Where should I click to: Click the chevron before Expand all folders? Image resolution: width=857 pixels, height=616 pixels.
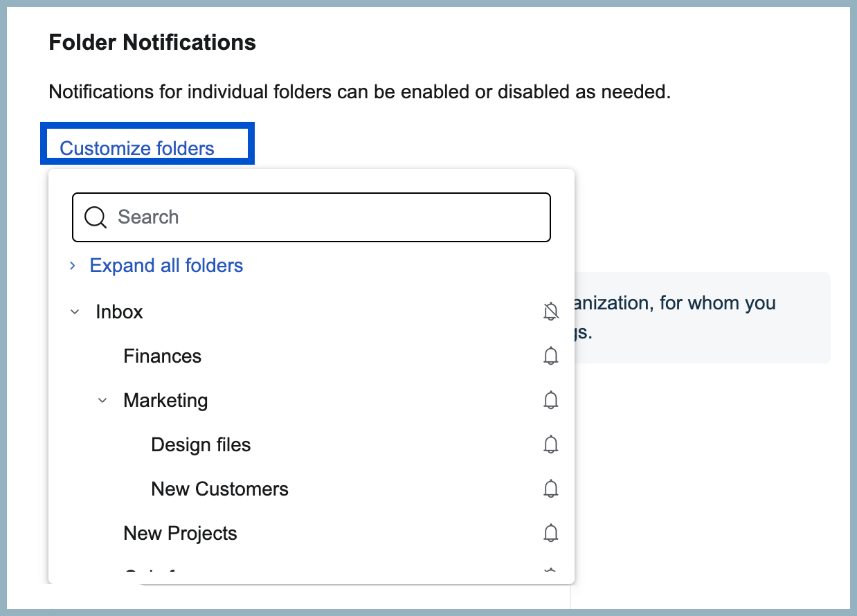[x=72, y=265]
